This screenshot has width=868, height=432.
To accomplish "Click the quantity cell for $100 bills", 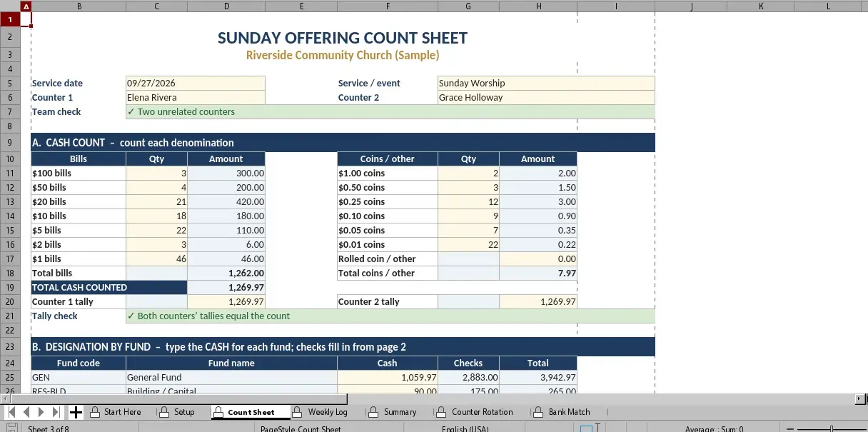I will 157,174.
